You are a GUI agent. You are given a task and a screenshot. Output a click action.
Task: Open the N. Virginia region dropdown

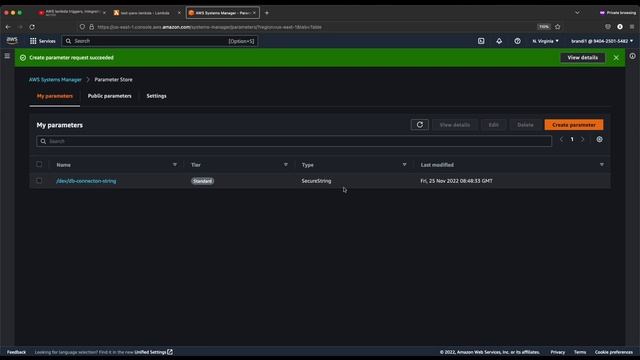(545, 41)
